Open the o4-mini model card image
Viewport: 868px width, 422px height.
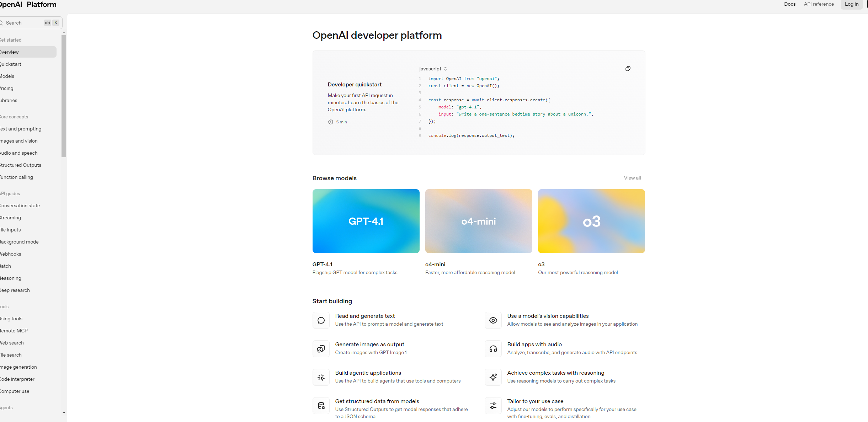pos(479,221)
